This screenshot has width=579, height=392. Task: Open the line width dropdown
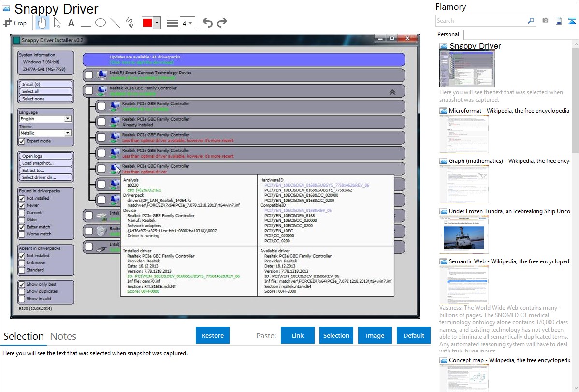[x=187, y=23]
